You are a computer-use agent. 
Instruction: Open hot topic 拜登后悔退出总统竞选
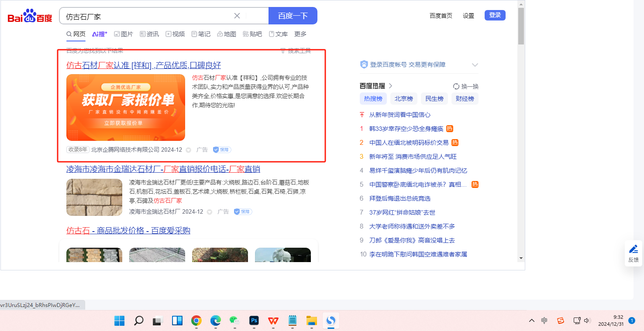point(400,198)
